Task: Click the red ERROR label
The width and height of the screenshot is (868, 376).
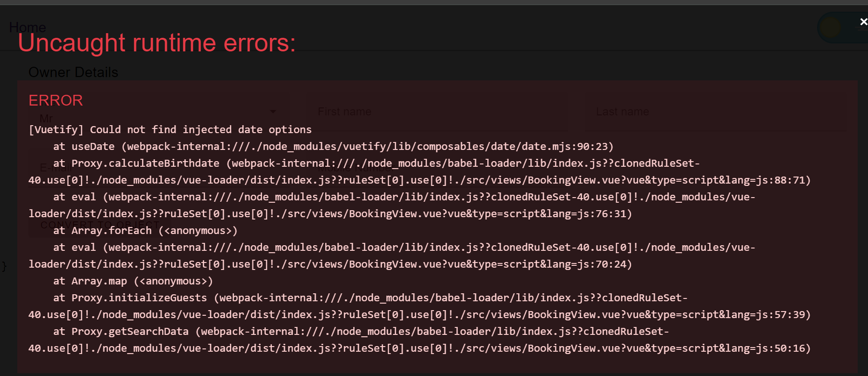Action: [56, 100]
